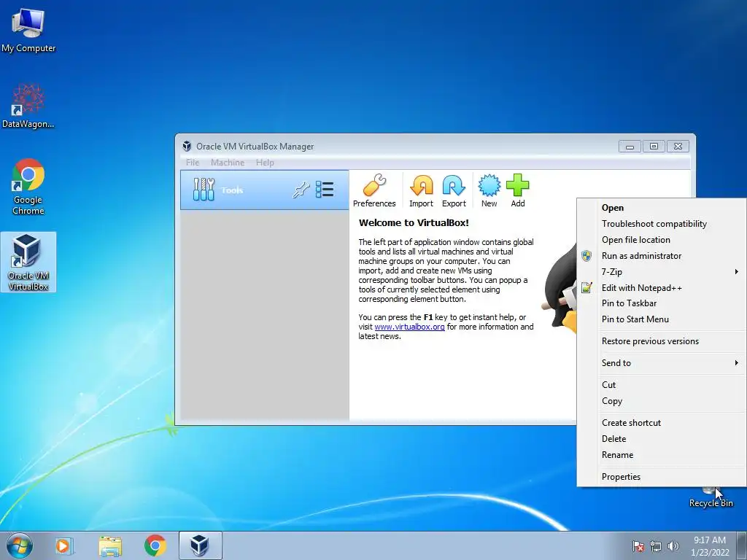This screenshot has height=560, width=747.
Task: Open the Preferences tool in VirtualBox
Action: [x=374, y=190]
